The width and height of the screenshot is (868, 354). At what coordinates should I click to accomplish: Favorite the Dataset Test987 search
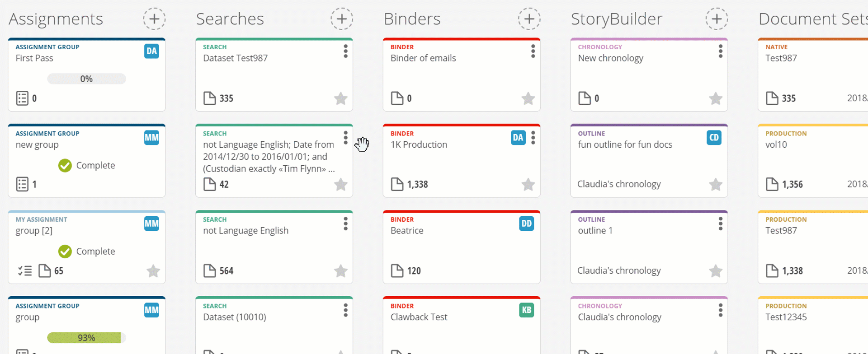point(341,98)
